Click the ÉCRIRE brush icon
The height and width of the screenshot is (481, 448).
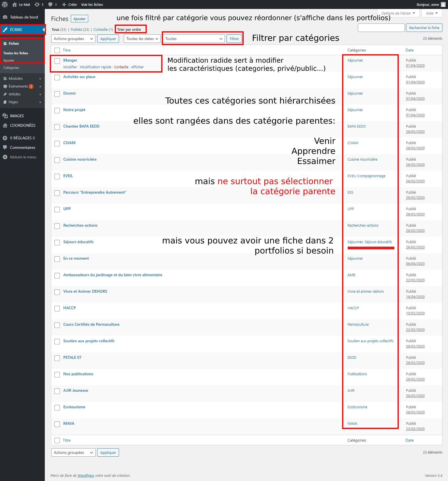click(x=5, y=30)
